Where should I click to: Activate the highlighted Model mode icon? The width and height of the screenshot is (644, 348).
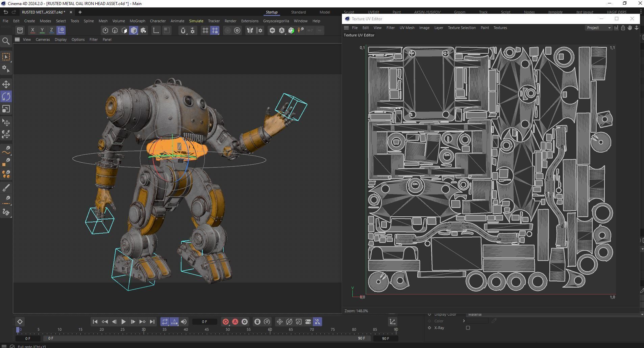coord(134,30)
